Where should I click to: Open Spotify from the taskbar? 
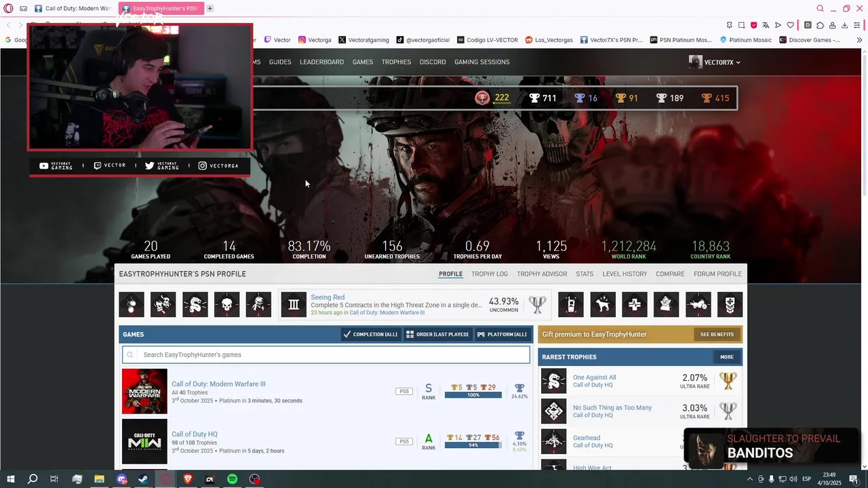[232, 479]
